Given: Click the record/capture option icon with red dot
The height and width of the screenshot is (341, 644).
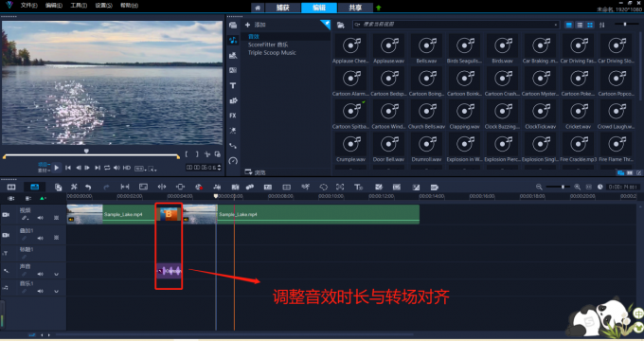Looking at the screenshot, I should (199, 187).
